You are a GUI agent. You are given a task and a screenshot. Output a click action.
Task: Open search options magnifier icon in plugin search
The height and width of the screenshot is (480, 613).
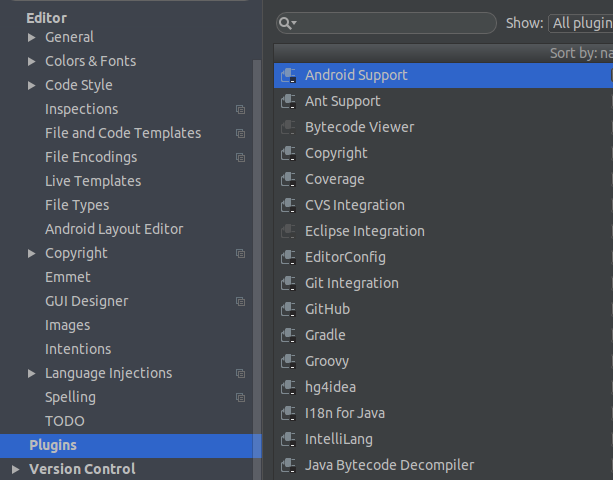point(288,23)
